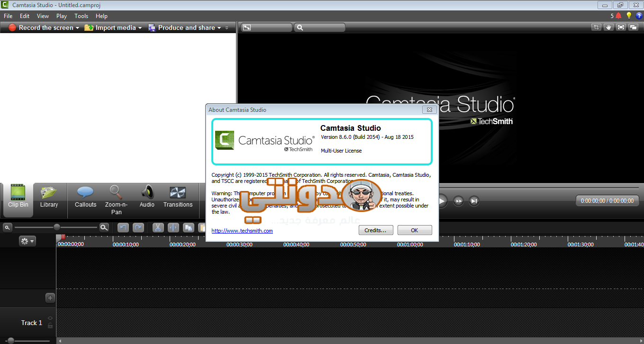This screenshot has width=644, height=344.
Task: Open the View menu
Action: pos(43,16)
